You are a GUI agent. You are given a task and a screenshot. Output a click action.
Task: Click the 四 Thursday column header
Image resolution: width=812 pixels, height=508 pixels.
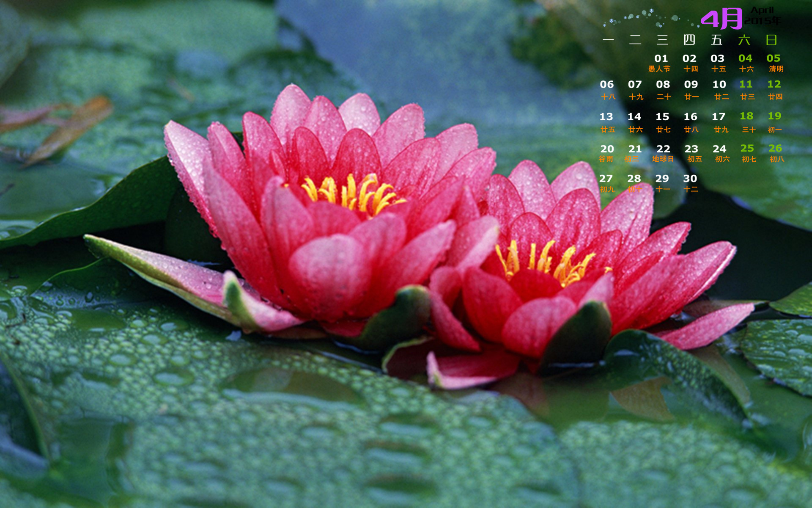coord(689,40)
